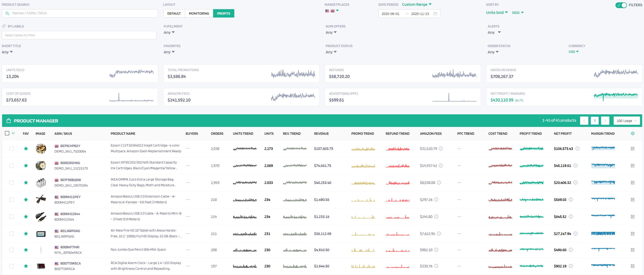
Task: Open edit for the Epson C13T16364012 row
Action: pyautogui.click(x=632, y=149)
